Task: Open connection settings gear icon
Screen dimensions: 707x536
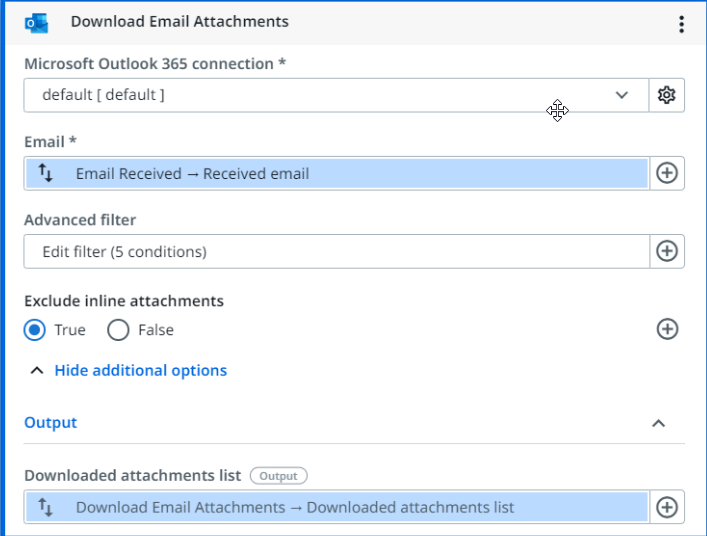Action: click(x=666, y=95)
